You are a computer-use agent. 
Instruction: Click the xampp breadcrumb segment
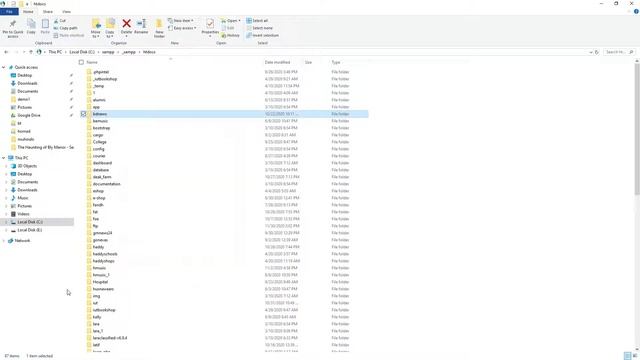(x=108, y=52)
